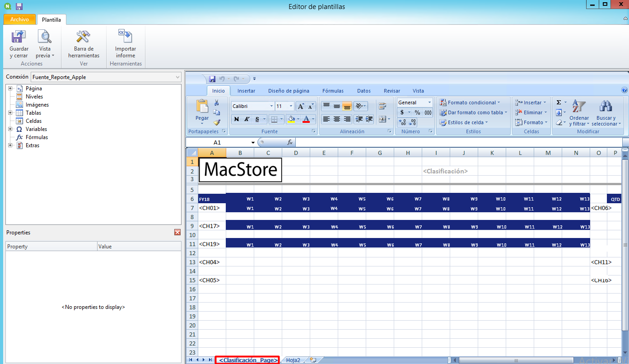Switch to the Revisar ribbon tab
Image resolution: width=629 pixels, height=364 pixels.
pos(392,91)
